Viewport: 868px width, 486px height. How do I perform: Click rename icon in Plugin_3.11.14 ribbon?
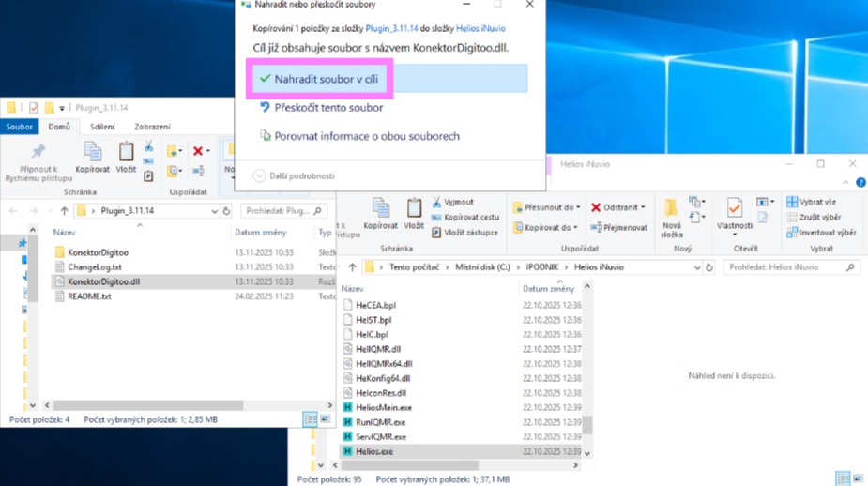(x=198, y=171)
